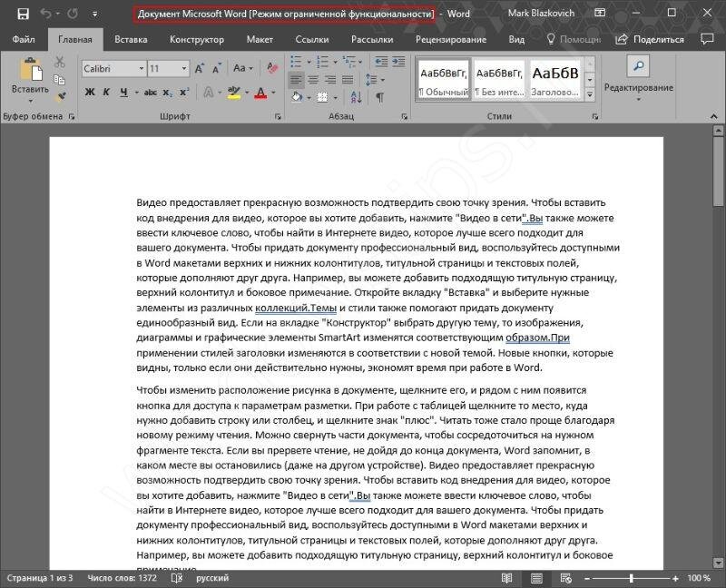
Task: Redo with the repeat arrow icon
Action: click(73, 14)
